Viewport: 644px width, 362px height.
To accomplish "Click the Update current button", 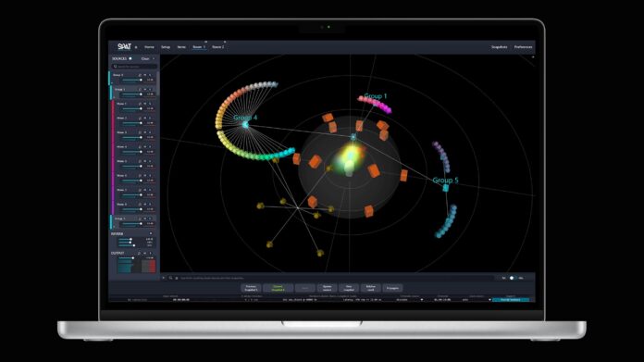I will (327, 288).
